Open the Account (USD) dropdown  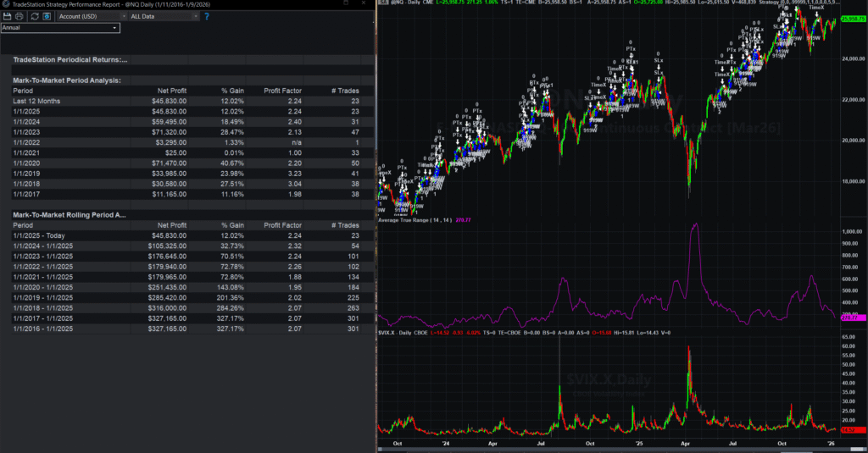click(x=88, y=16)
